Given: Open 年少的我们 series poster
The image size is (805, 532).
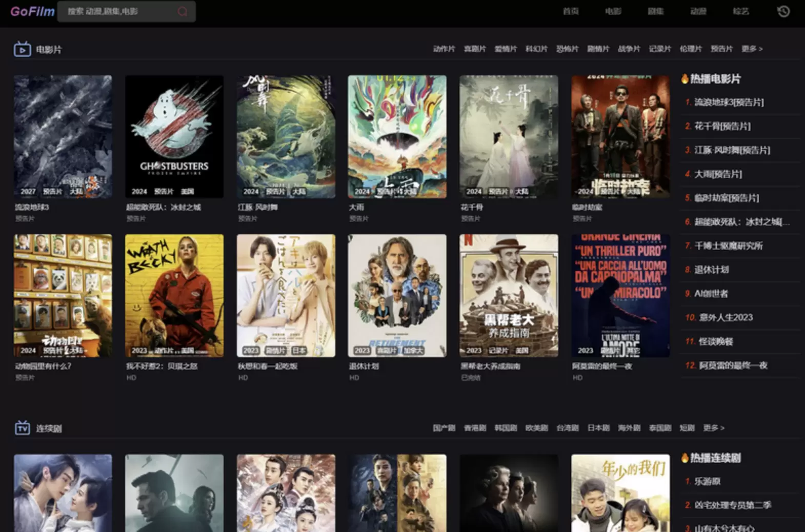Looking at the screenshot, I should point(620,493).
